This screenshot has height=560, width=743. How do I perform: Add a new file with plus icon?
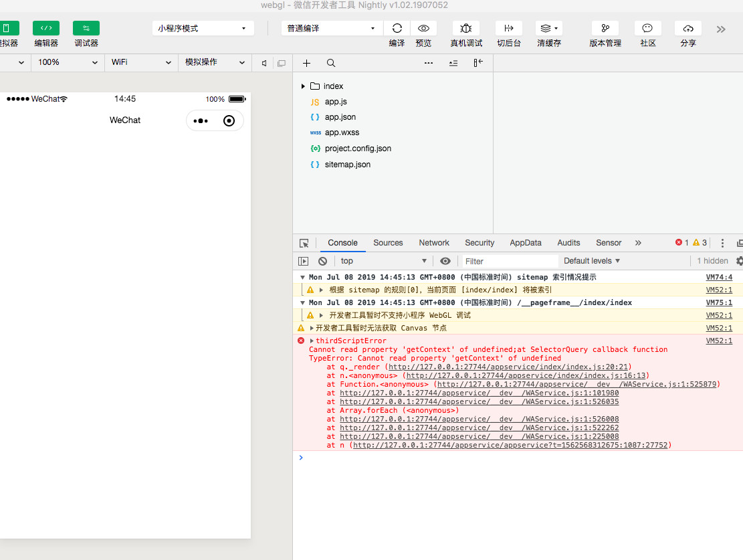click(306, 63)
